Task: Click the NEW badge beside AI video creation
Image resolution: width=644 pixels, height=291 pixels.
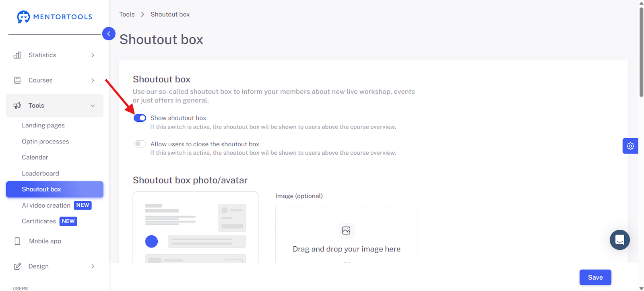Action: point(83,206)
